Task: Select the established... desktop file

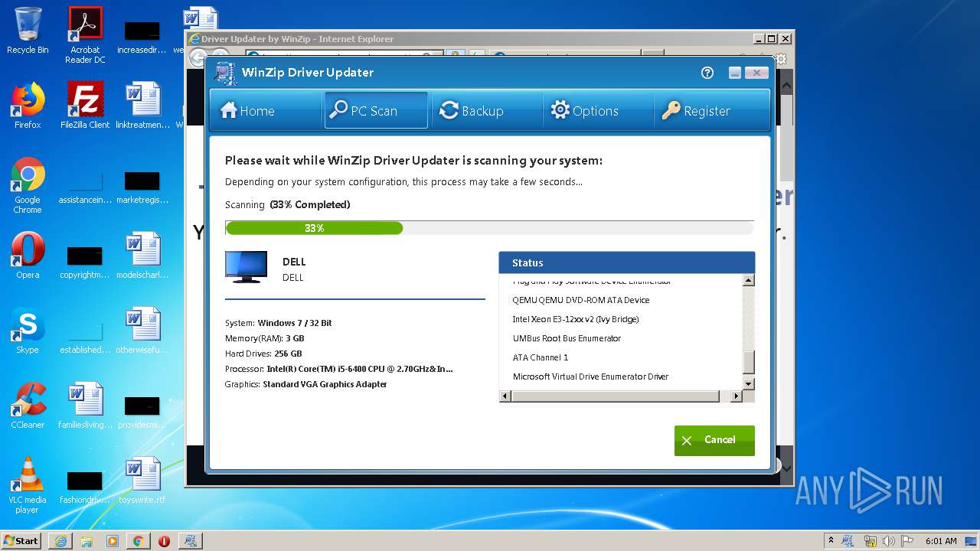Action: coord(85,336)
